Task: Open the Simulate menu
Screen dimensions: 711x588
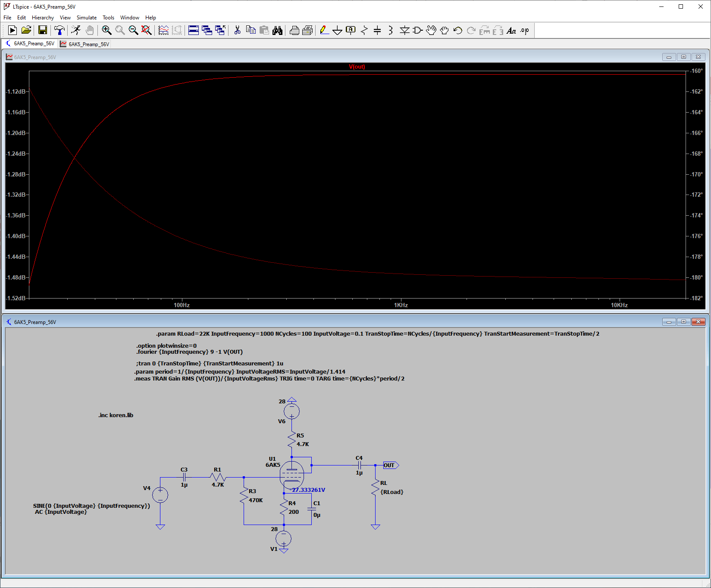Action: [87, 18]
